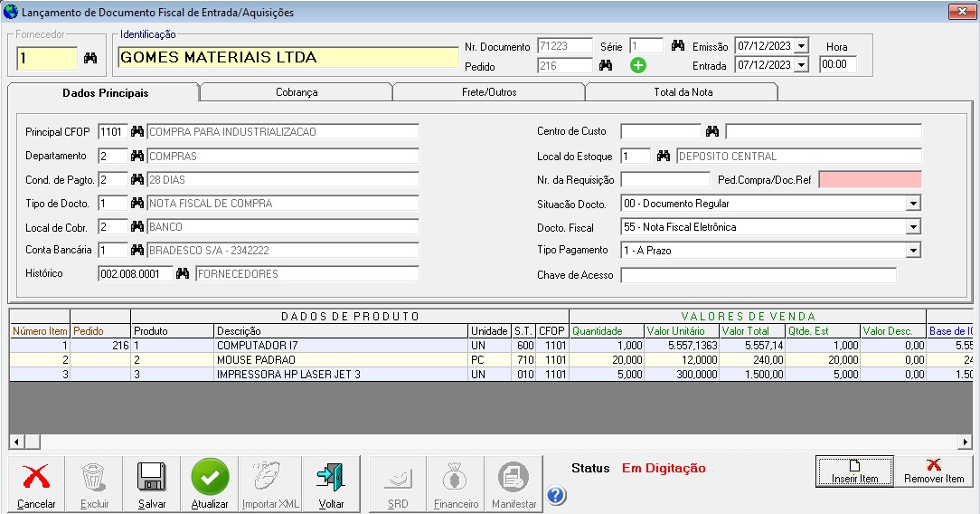Image resolution: width=980 pixels, height=514 pixels.
Task: Click binoculars icon next to Local do Estoque
Action: pos(664,157)
